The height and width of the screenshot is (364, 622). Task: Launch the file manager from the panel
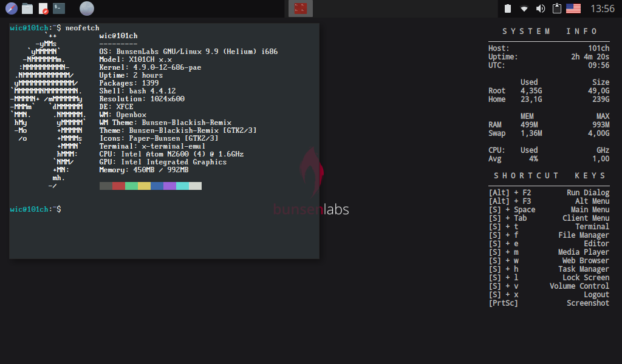pos(27,8)
